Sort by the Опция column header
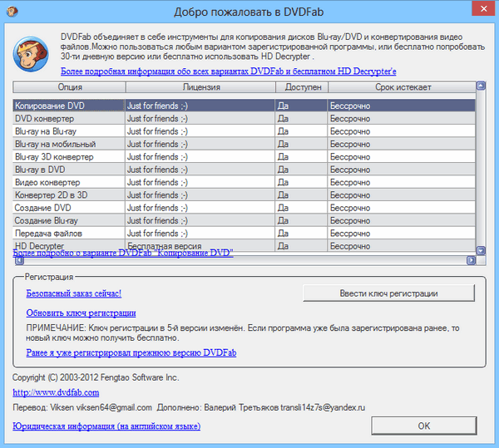 pyautogui.click(x=69, y=86)
